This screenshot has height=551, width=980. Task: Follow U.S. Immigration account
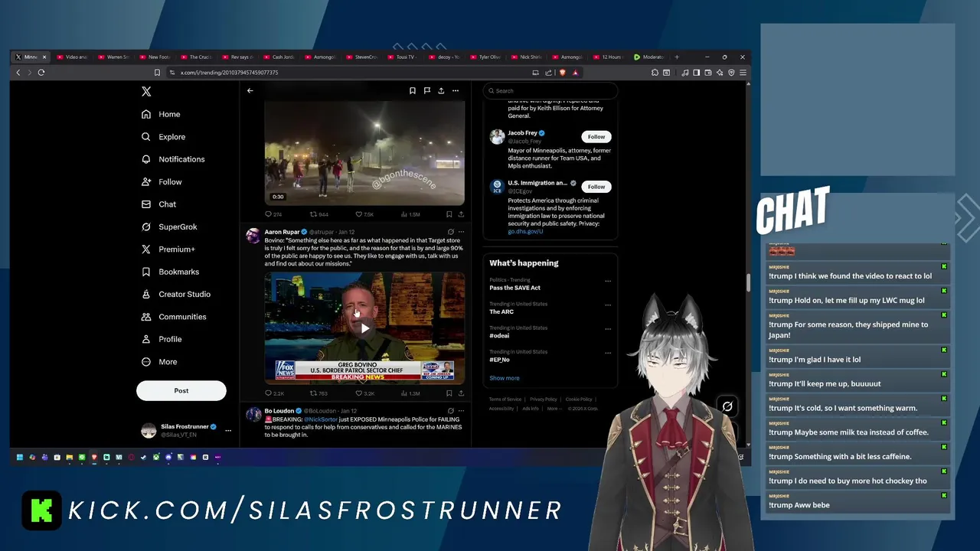click(x=596, y=187)
